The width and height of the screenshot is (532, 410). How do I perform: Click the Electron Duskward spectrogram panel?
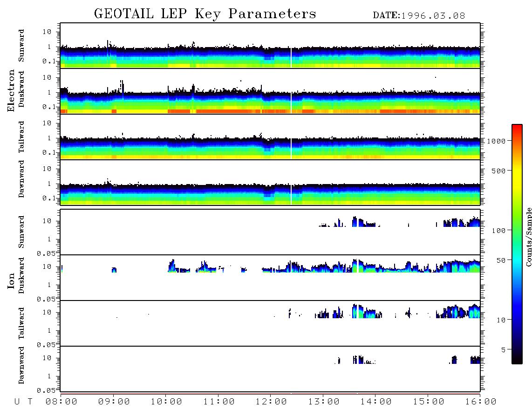[x=270, y=91]
